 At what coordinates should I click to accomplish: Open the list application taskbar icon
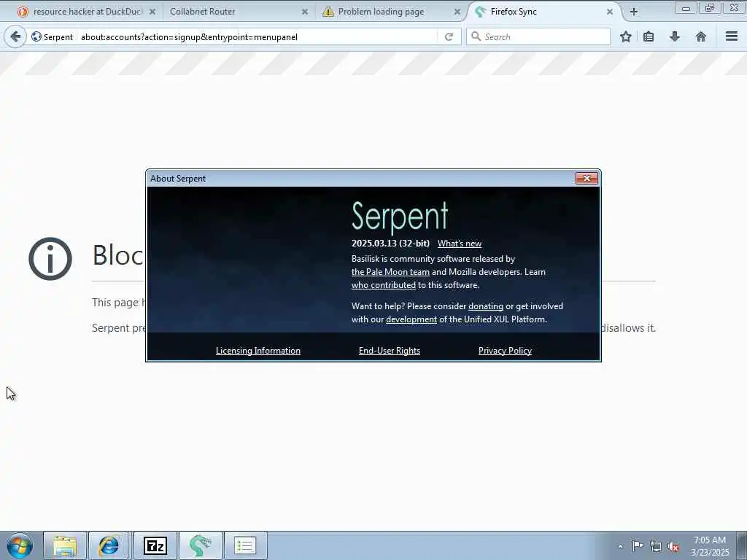[x=245, y=545]
